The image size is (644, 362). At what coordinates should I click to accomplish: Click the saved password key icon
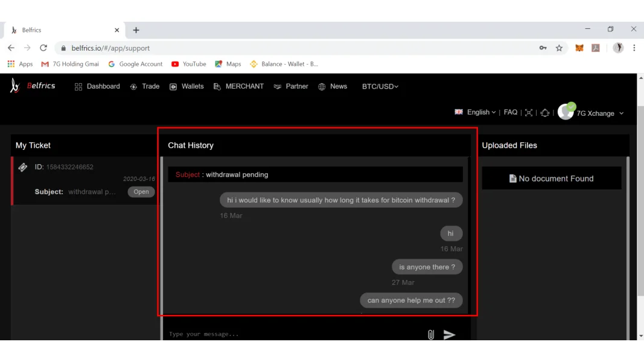[x=543, y=48]
